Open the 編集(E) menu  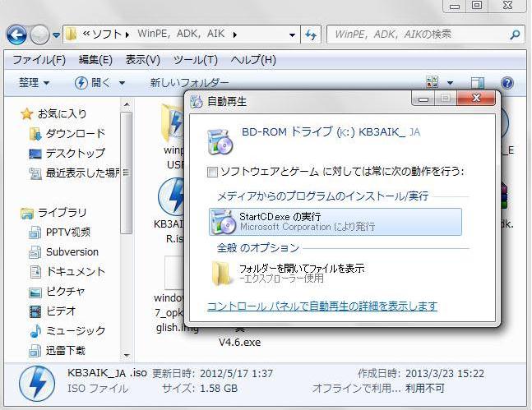click(95, 60)
